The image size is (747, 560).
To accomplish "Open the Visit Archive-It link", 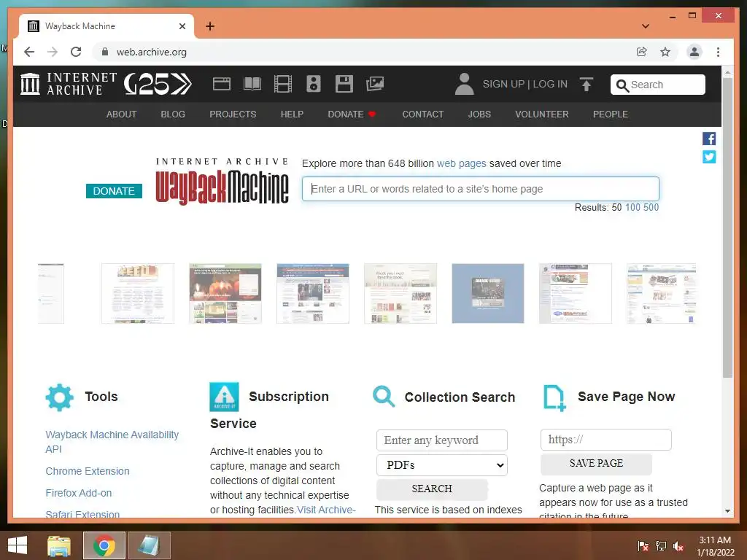I will [326, 510].
